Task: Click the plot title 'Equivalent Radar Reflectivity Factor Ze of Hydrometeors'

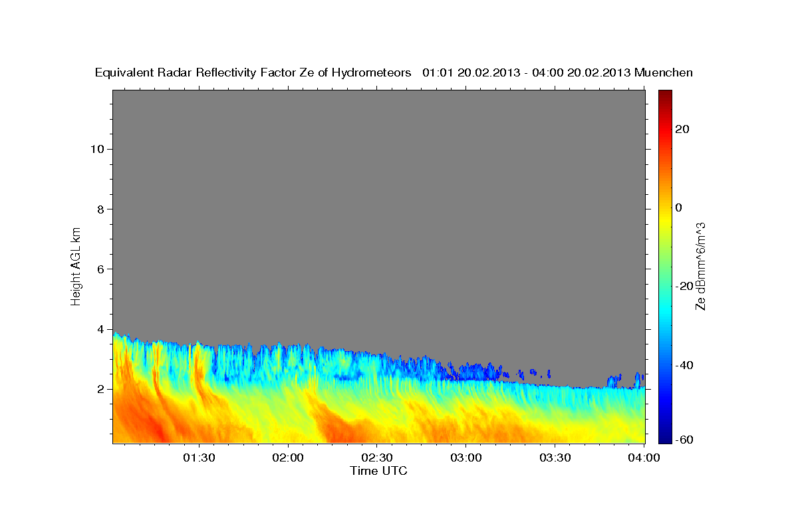Action: 253,73
